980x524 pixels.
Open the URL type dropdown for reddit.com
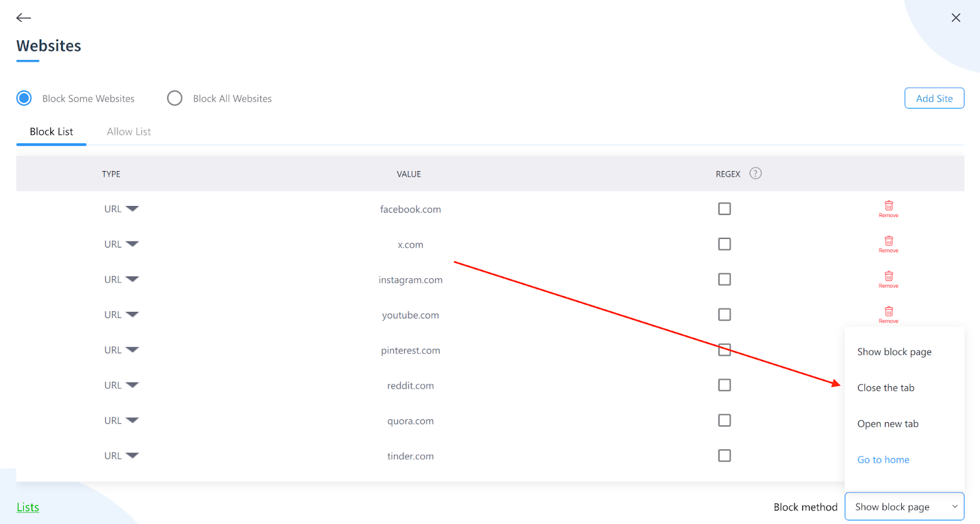point(121,385)
